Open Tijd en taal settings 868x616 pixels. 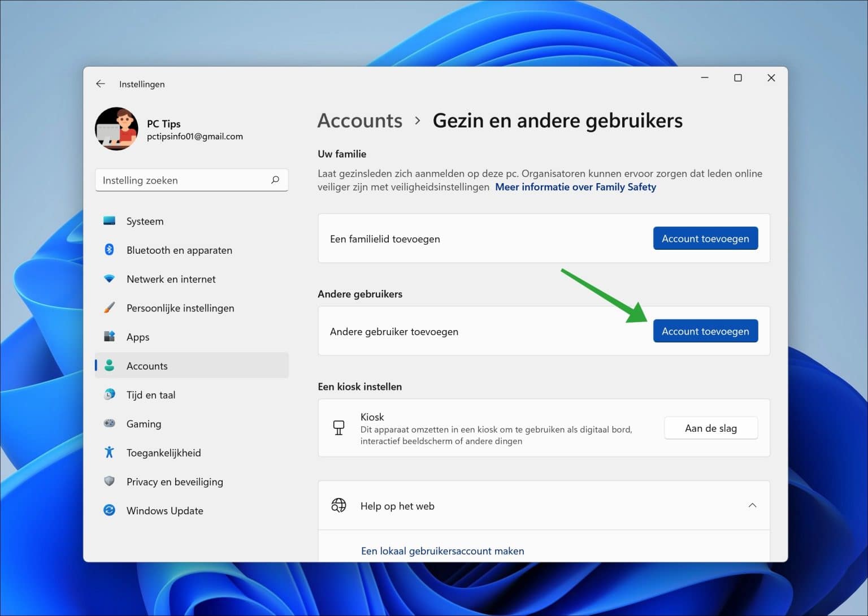110,394
